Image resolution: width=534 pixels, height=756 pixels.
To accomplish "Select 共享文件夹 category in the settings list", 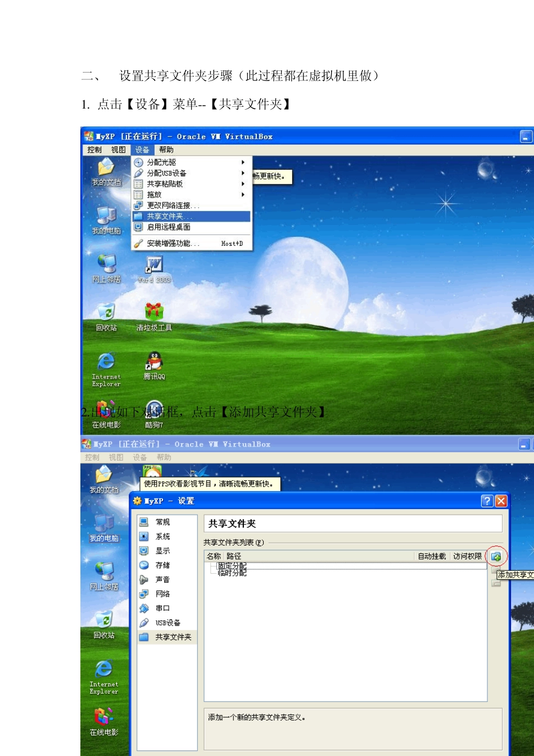I will pos(168,637).
